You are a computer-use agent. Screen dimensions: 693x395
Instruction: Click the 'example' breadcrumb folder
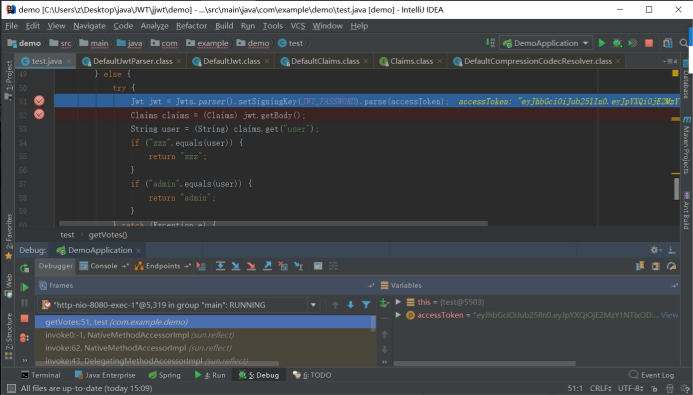(207, 43)
